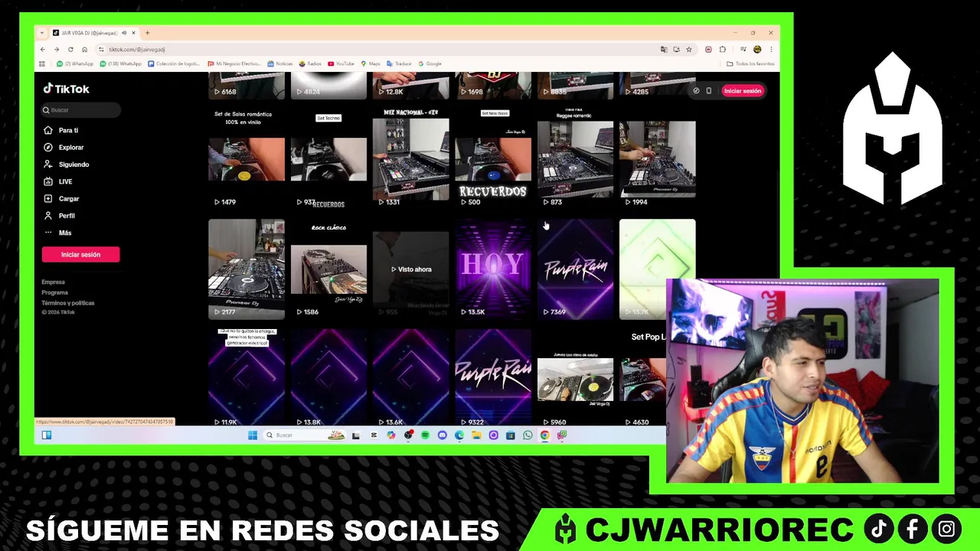Open the Pioneer DJ video with 2177 views
Screen dimensions: 980x551
tap(247, 269)
